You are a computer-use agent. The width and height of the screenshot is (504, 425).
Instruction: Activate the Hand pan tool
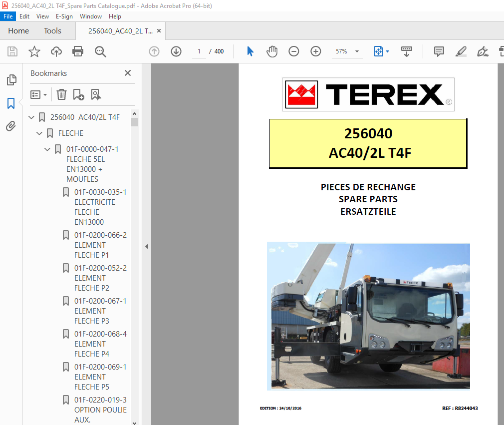272,51
